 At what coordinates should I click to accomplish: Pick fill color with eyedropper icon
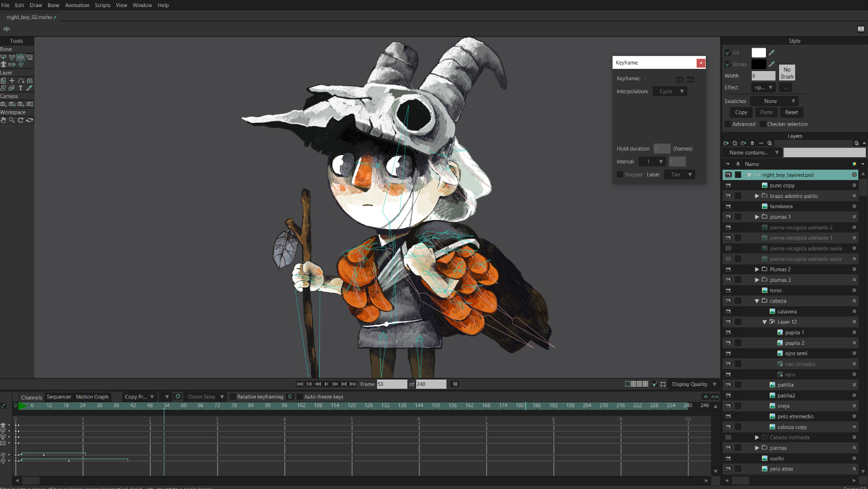pyautogui.click(x=771, y=53)
